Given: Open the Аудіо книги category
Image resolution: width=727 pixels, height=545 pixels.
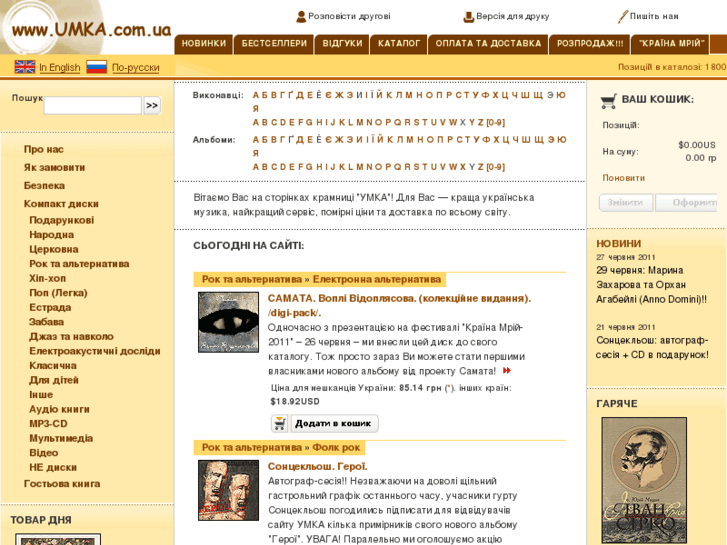Looking at the screenshot, I should click(59, 409).
